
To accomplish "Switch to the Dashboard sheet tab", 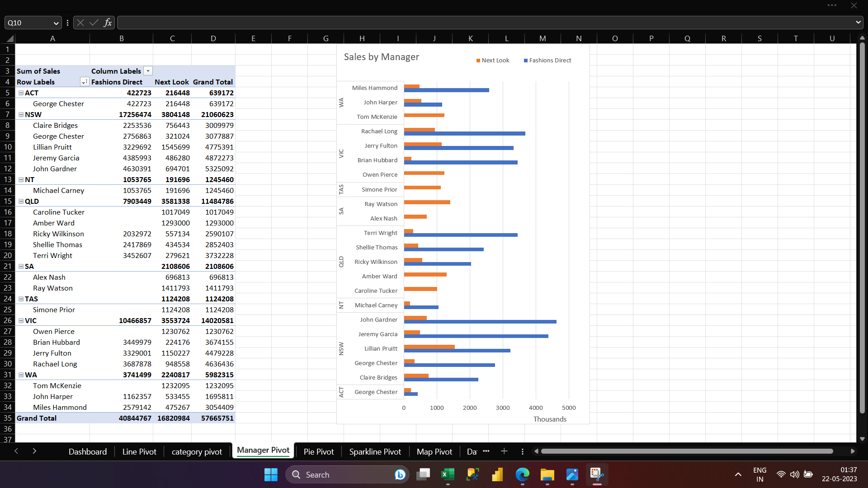I will pyautogui.click(x=87, y=451).
